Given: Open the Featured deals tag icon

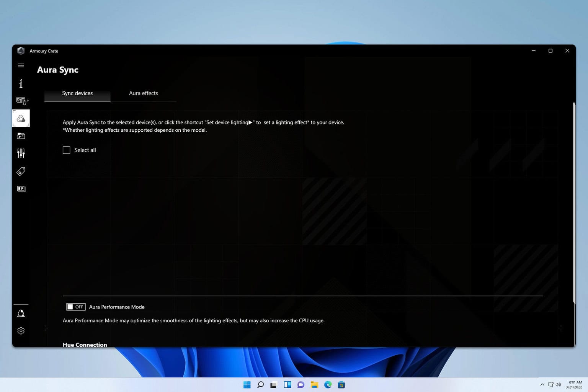Looking at the screenshot, I should tap(21, 171).
